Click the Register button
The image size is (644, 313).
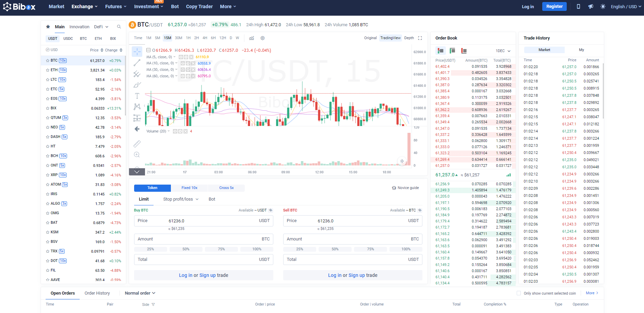[554, 6]
